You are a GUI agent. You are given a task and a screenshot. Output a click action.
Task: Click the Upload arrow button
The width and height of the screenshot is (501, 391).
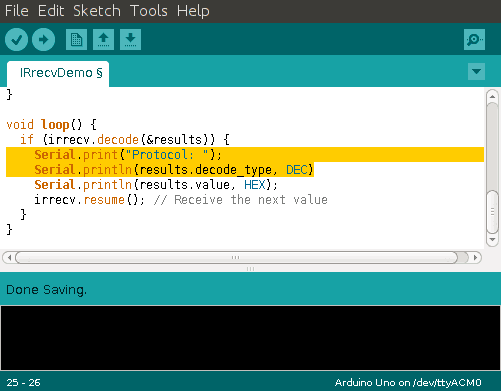click(43, 40)
